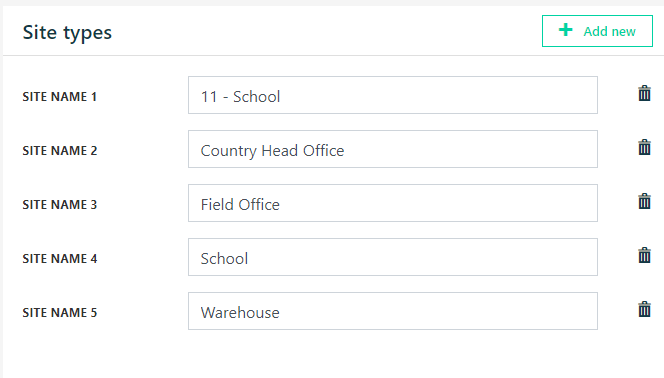Delete Site Name 1 using trash icon
The width and height of the screenshot is (664, 378).
tap(644, 94)
